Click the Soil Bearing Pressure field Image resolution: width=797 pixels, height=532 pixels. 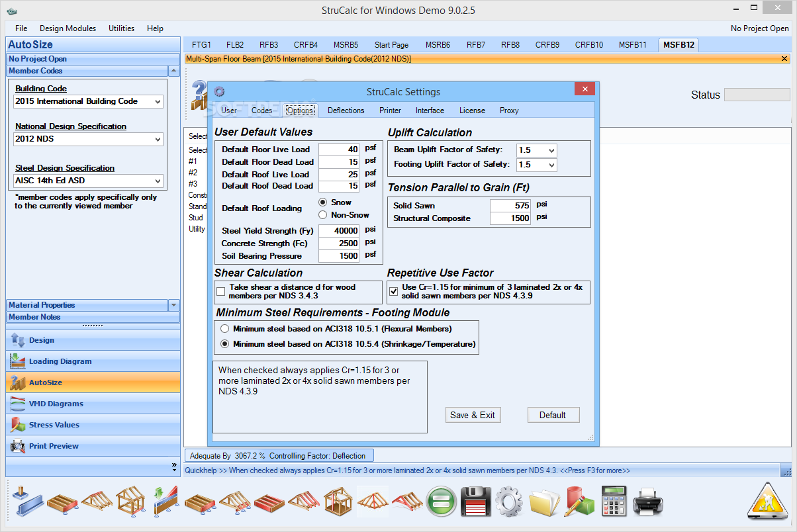[x=339, y=256]
